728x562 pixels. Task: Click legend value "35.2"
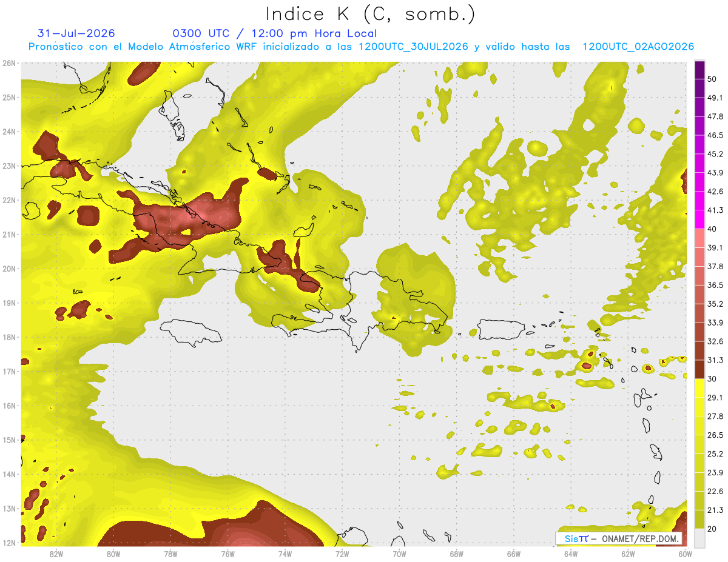pos(715,304)
